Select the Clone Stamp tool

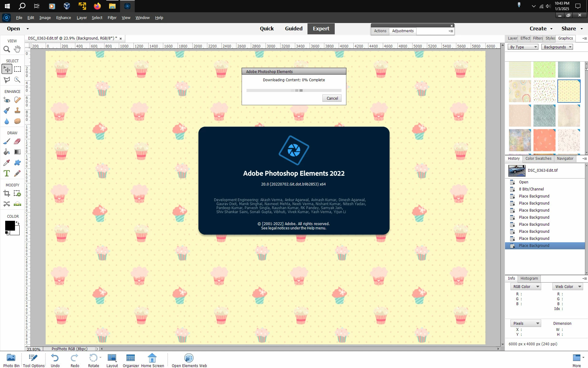pos(17,110)
